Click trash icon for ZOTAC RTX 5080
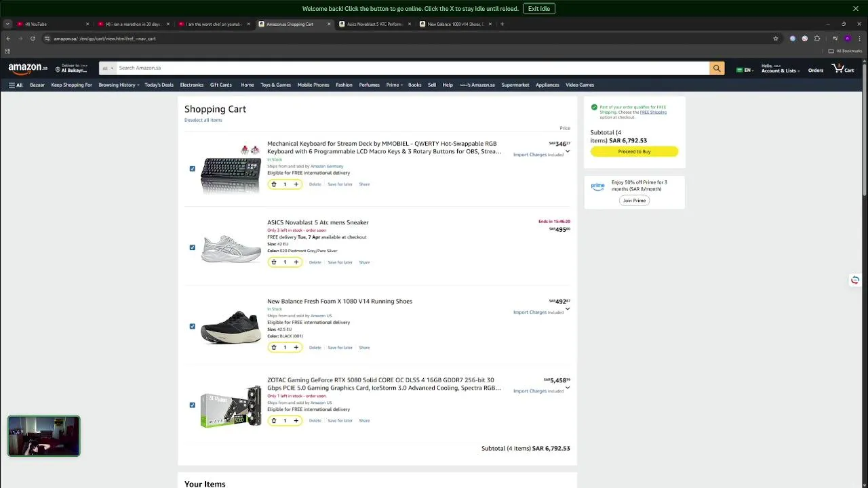Screen dimensions: 868x488 [x=274, y=421]
